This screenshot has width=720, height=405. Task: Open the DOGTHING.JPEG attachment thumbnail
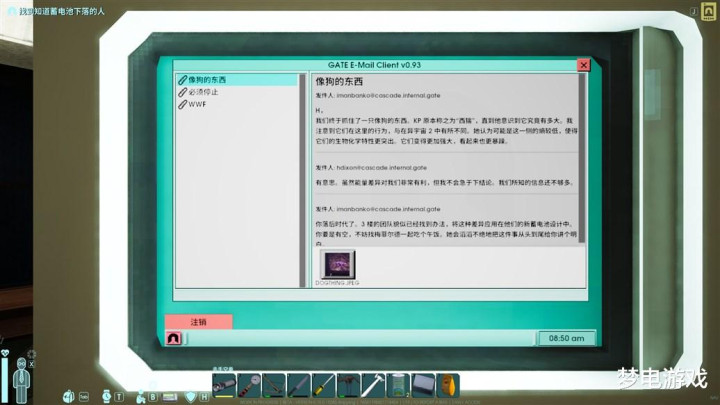[338, 264]
